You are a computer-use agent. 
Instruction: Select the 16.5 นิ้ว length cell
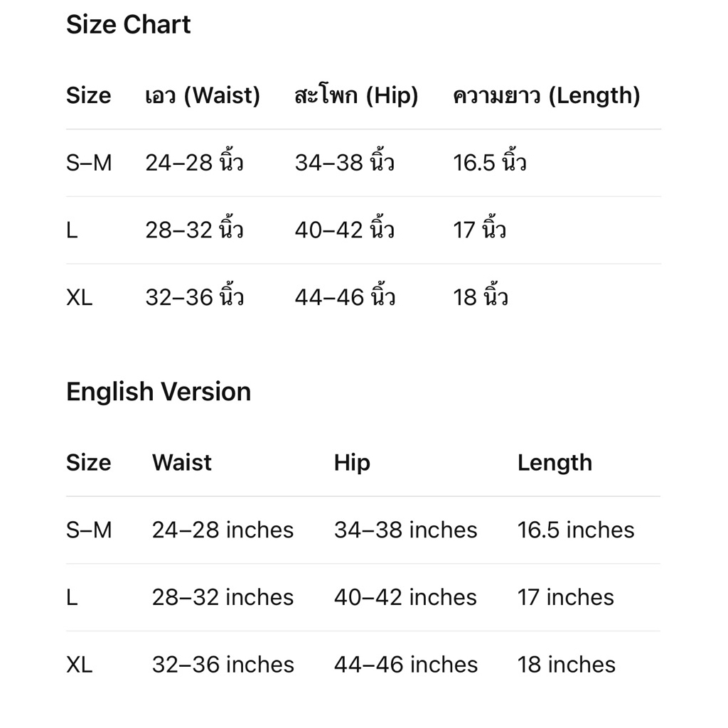[490, 161]
